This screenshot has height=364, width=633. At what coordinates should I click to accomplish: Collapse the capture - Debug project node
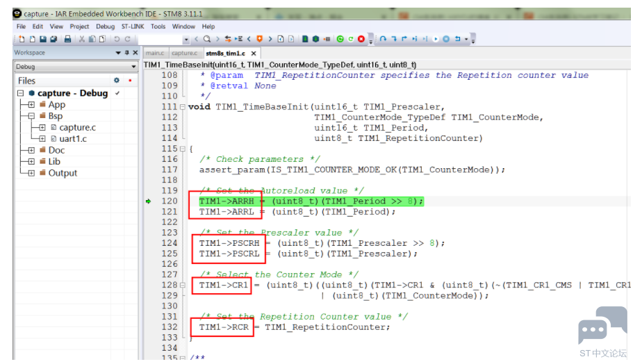(21, 93)
